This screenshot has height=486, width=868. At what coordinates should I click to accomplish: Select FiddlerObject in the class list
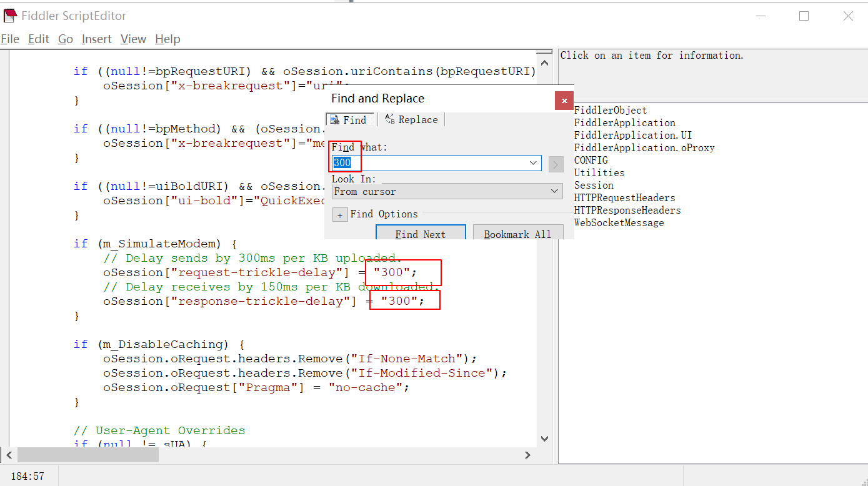(611, 111)
